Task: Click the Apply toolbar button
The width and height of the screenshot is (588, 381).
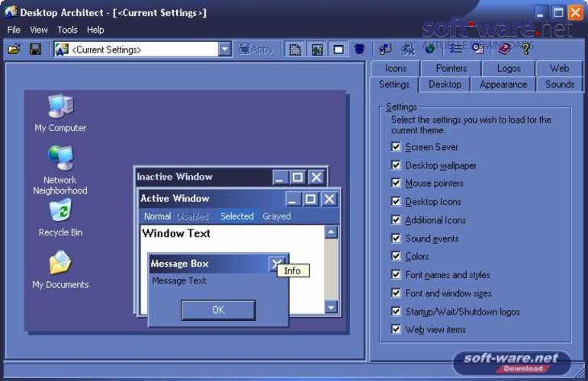Action: click(x=256, y=49)
